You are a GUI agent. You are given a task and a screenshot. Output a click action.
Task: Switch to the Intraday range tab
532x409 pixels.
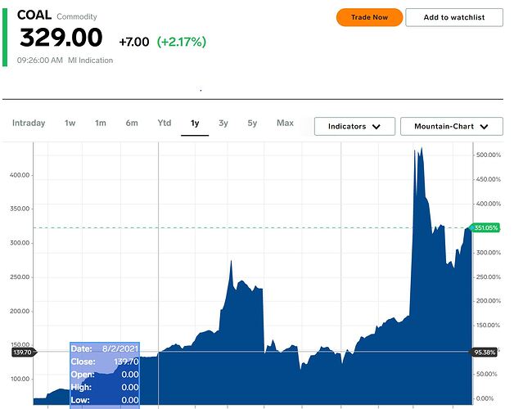coord(29,124)
